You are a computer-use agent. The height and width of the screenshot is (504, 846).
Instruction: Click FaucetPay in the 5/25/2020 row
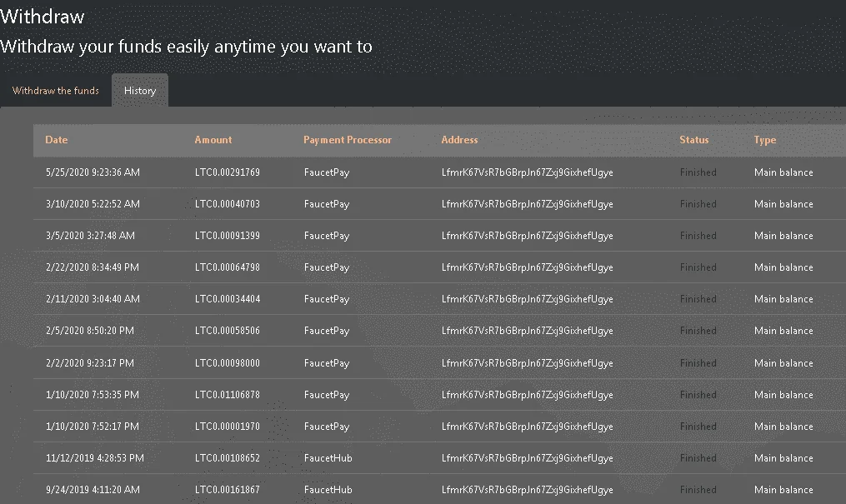[327, 172]
